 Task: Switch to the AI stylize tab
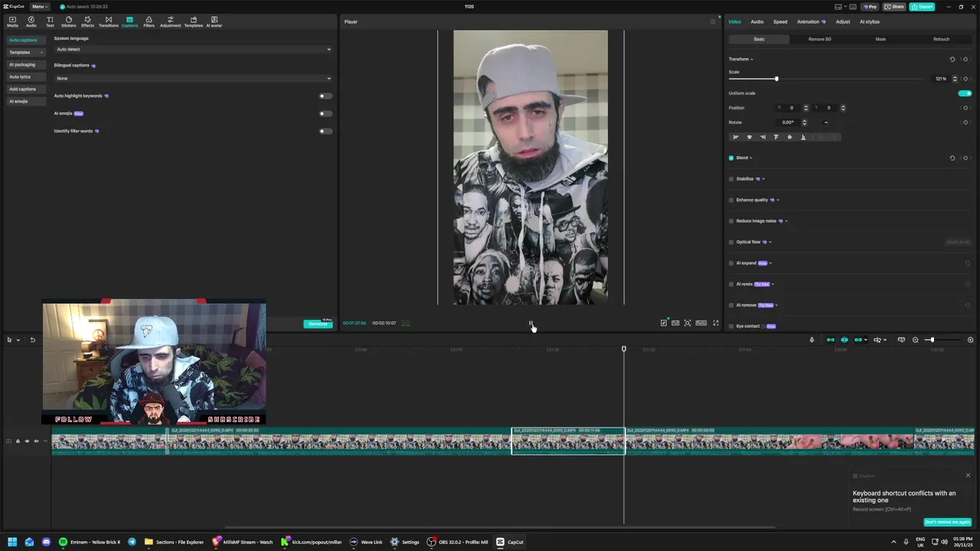click(870, 21)
